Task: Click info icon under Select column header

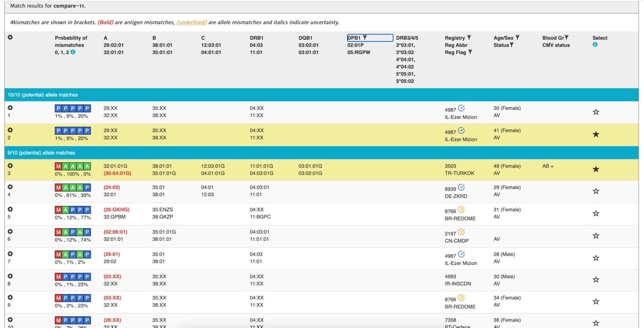Action: tap(595, 45)
